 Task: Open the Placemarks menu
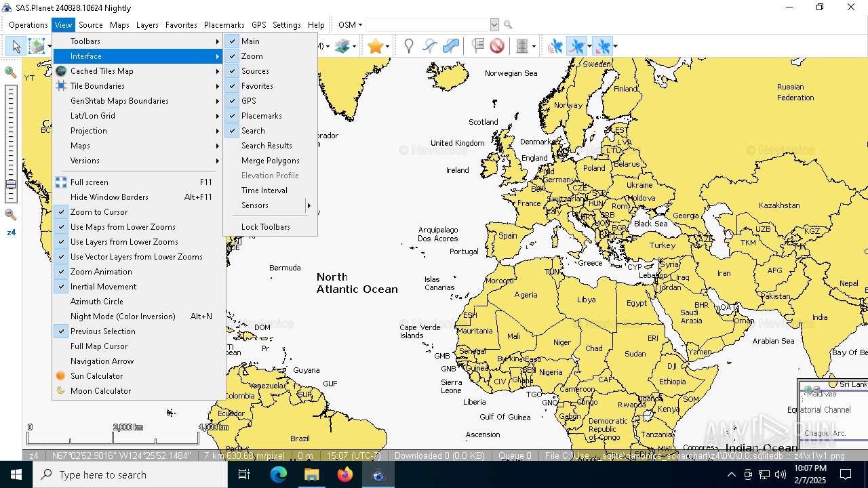point(224,25)
